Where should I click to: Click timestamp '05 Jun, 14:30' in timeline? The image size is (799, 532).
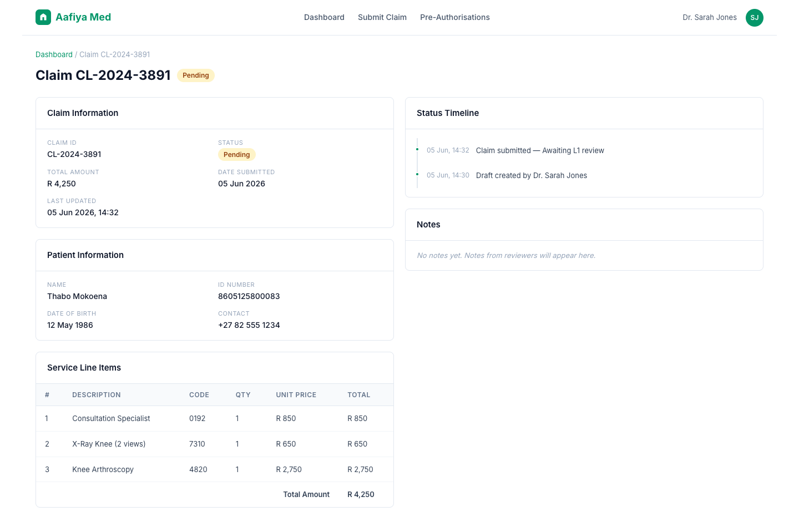click(x=448, y=175)
